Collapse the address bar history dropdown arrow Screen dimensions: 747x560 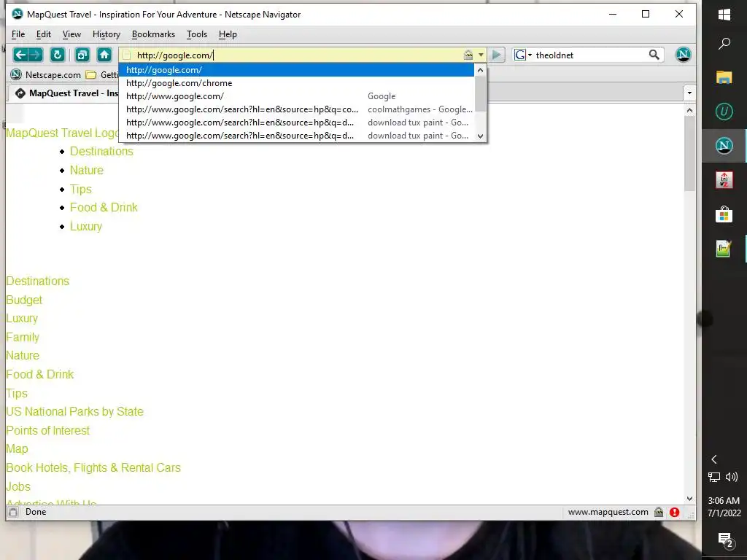click(481, 55)
